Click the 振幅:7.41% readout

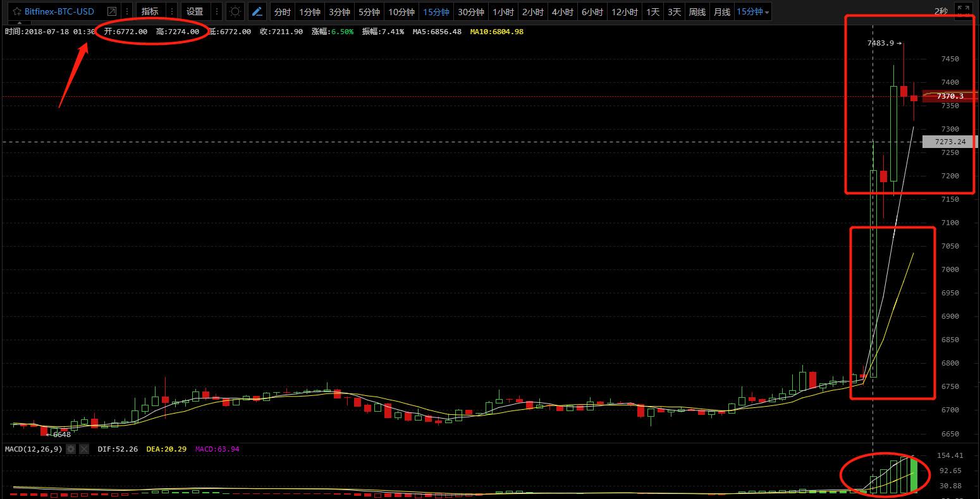(383, 32)
